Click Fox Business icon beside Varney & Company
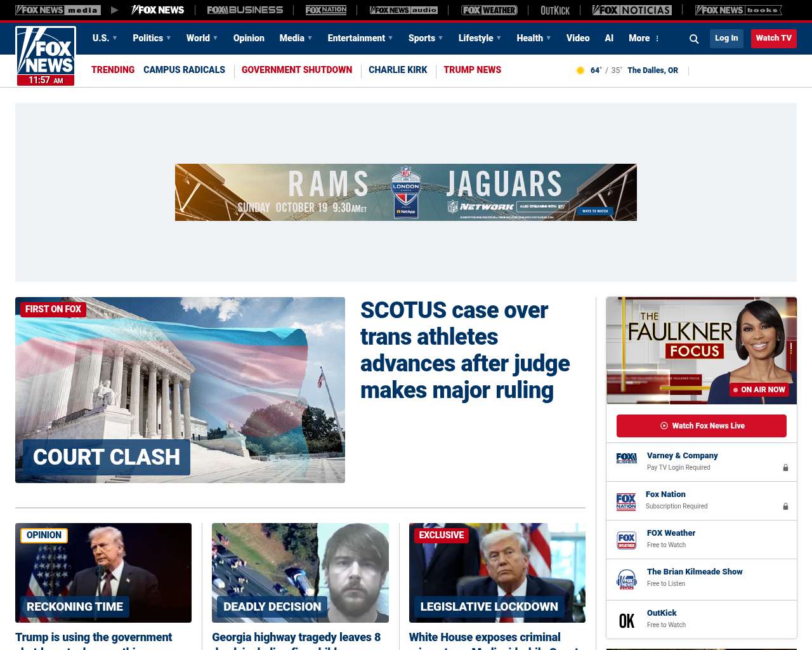The image size is (812, 650). [627, 458]
